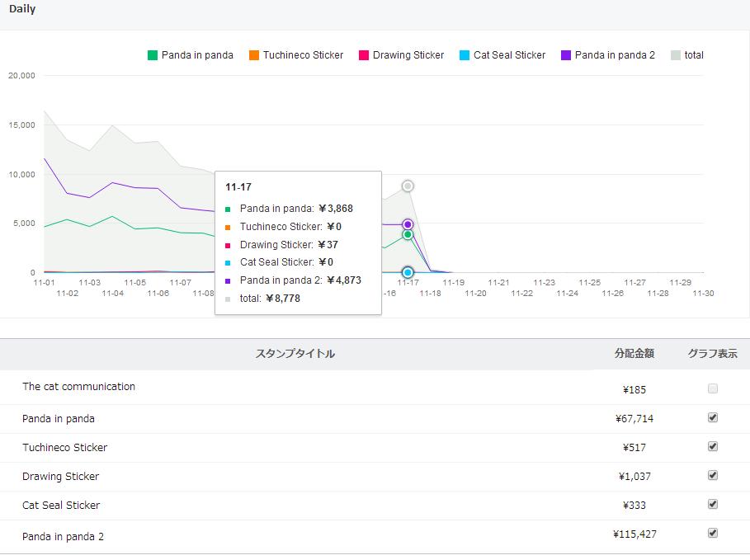The image size is (750, 560).
Task: Click the green Panda in panda legend swatch
Action: tap(153, 55)
